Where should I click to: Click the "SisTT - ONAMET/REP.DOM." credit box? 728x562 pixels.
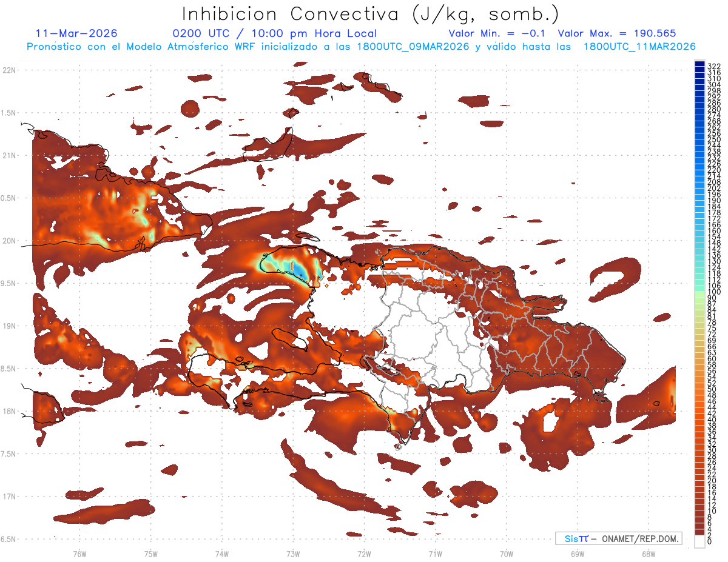click(619, 538)
